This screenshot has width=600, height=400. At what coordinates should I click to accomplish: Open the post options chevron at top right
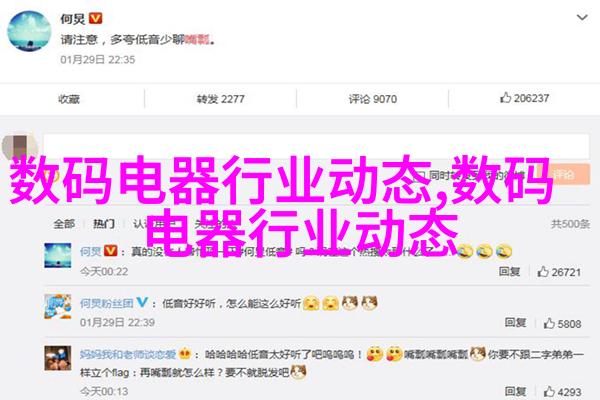(582, 17)
